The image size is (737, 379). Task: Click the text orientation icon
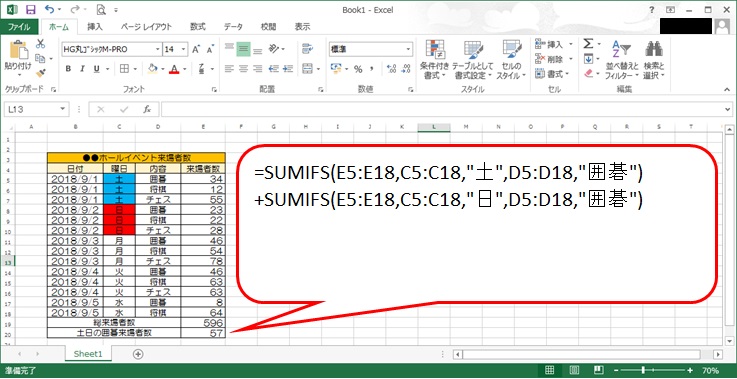point(274,48)
